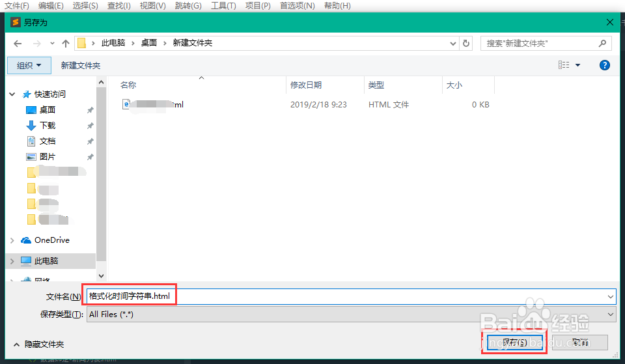Open the 帮助(H) menu
Image resolution: width=625 pixels, height=364 pixels.
pyautogui.click(x=338, y=6)
